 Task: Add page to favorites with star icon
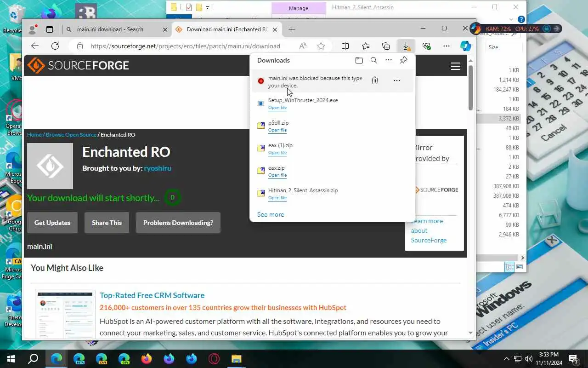(x=321, y=46)
